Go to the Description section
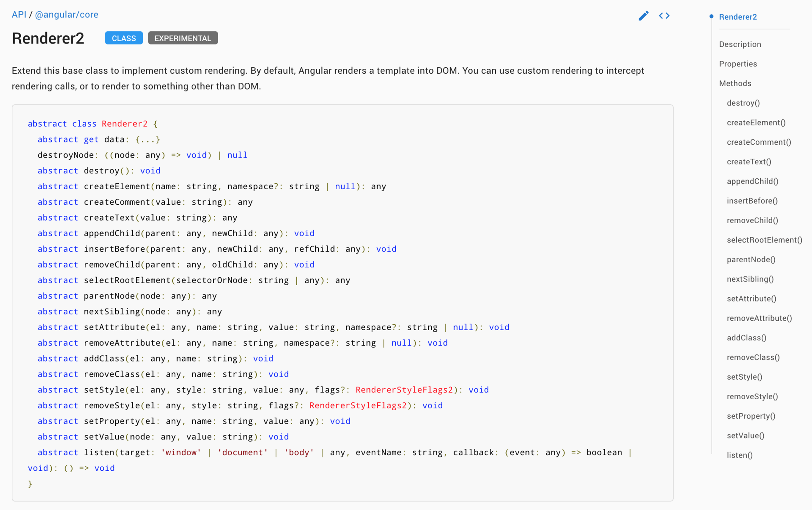The image size is (812, 510). pos(740,44)
